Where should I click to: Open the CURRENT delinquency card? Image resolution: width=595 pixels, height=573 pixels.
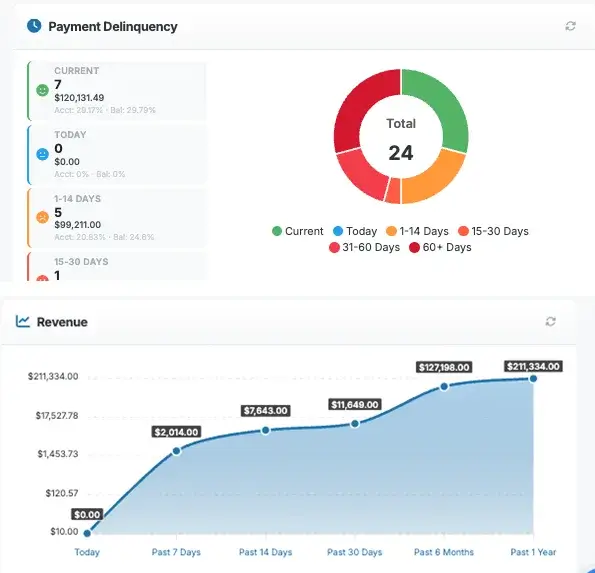tap(117, 91)
